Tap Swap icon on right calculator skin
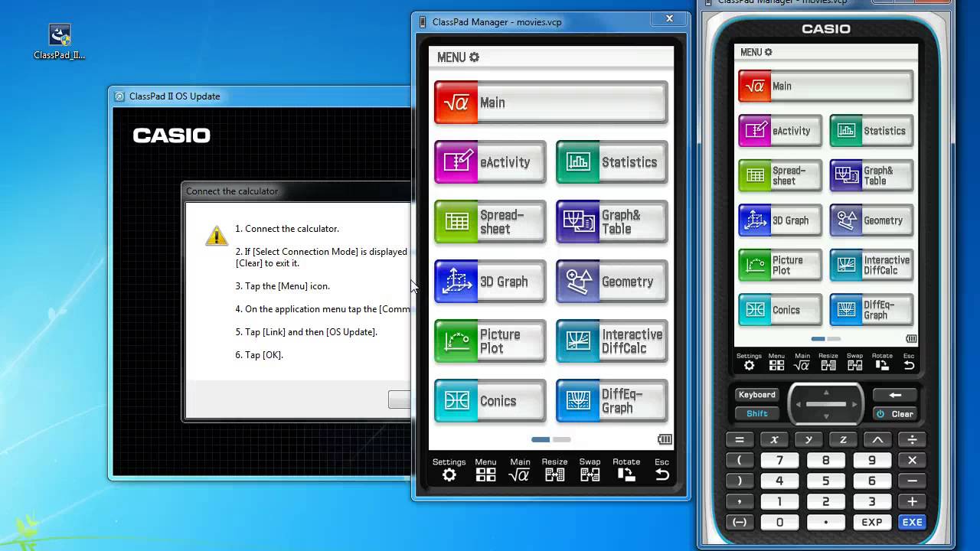980x551 pixels. click(854, 362)
